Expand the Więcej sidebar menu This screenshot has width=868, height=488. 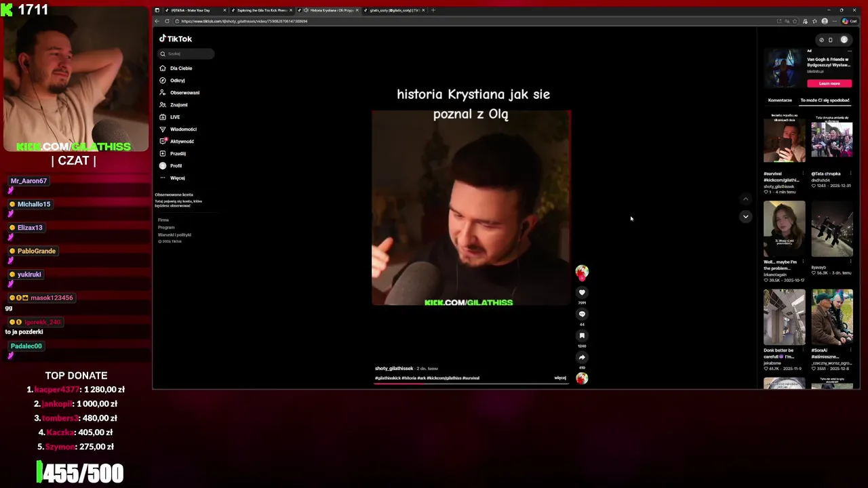click(x=172, y=178)
